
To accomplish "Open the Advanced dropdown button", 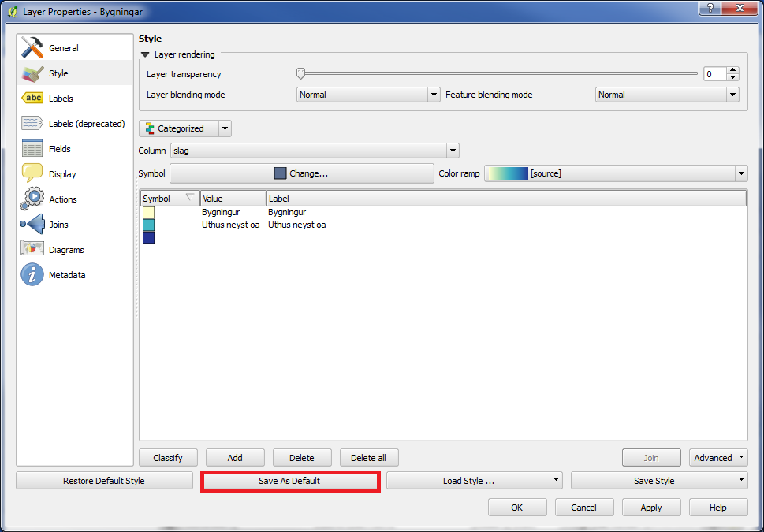I will [x=718, y=457].
